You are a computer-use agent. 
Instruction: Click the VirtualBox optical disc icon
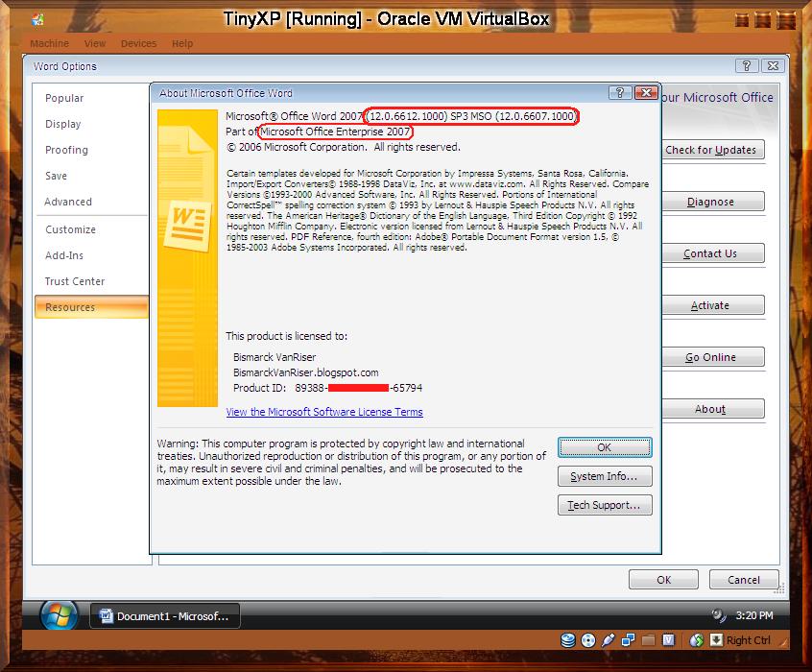pos(588,640)
